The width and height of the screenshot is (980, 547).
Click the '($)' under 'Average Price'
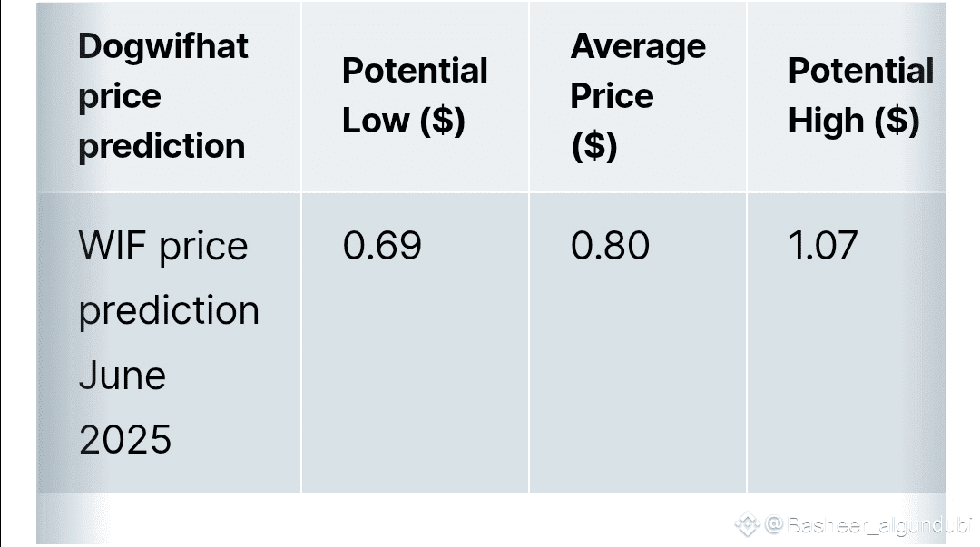[x=593, y=145]
